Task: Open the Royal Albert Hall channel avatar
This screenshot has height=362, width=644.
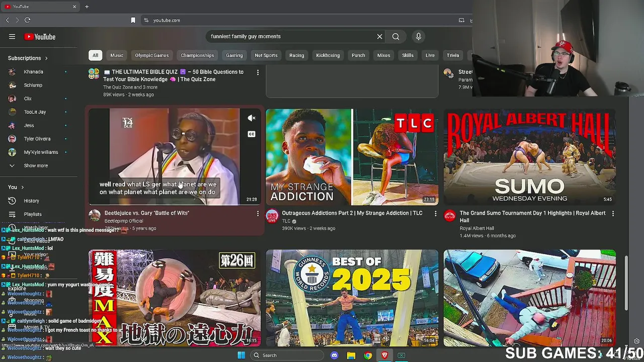Action: (x=449, y=216)
